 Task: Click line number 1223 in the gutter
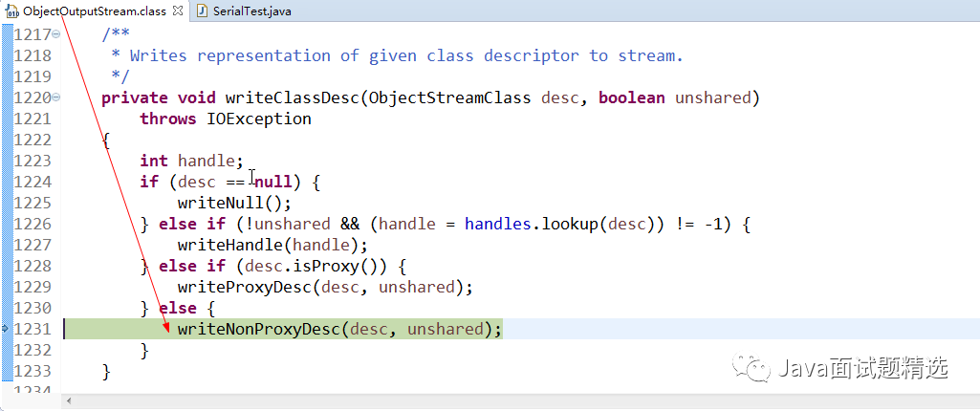coord(33,161)
